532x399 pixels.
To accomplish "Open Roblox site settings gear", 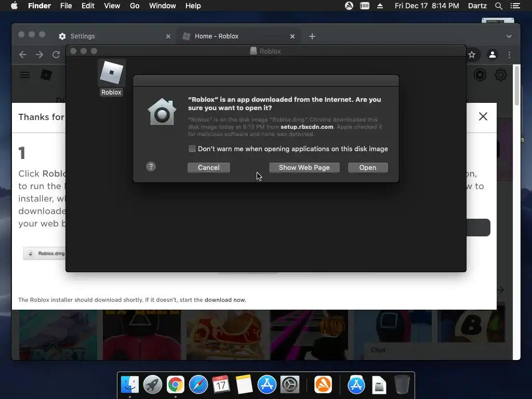I will click(x=501, y=75).
